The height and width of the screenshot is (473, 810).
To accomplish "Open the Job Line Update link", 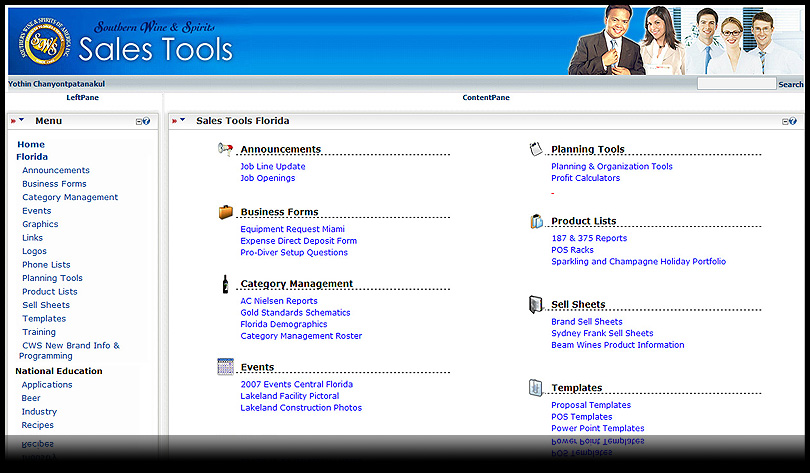I will [x=273, y=166].
